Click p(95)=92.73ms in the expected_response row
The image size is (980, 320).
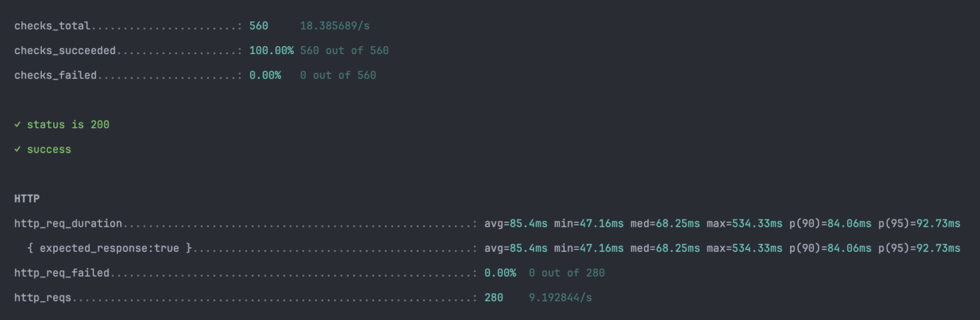pyautogui.click(x=919, y=248)
